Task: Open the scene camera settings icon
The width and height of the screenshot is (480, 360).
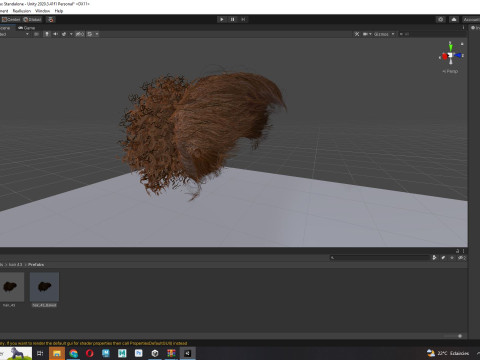Action: (x=365, y=34)
